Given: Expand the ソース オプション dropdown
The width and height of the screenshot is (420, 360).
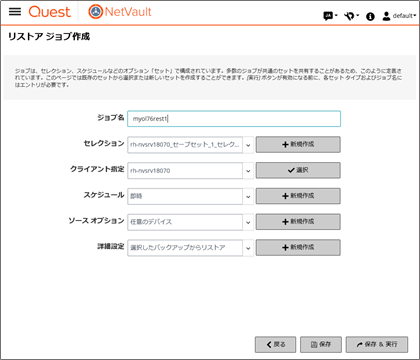Looking at the screenshot, I should (248, 222).
